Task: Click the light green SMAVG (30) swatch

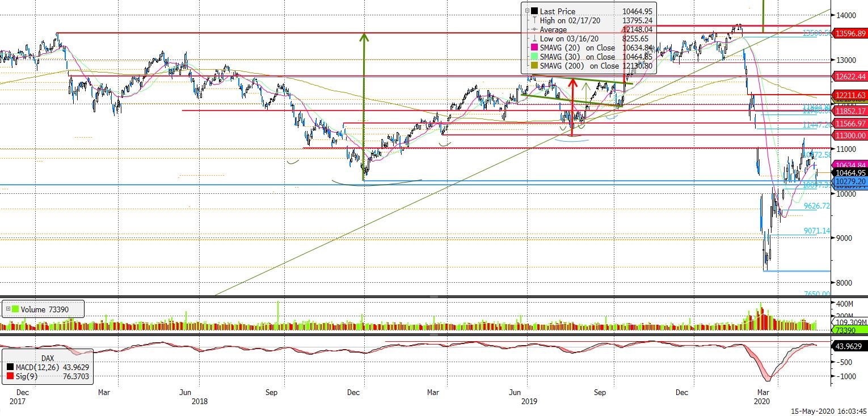Action: 534,57
